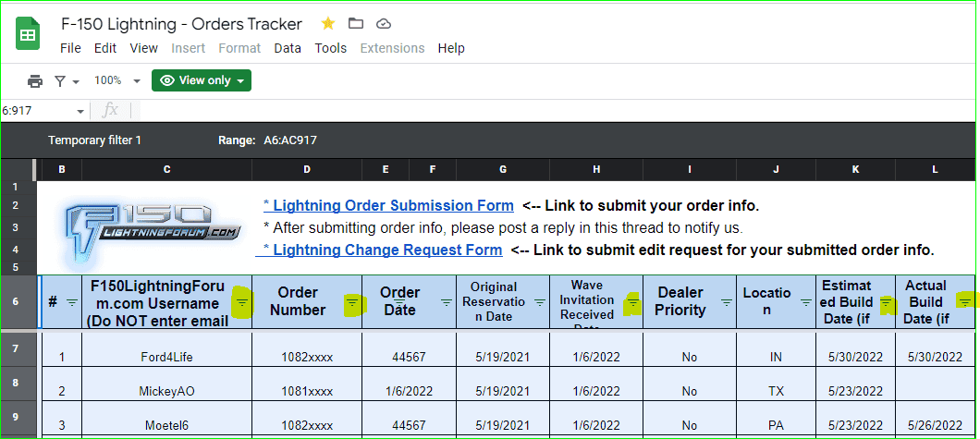Open the Data menu

tap(288, 48)
